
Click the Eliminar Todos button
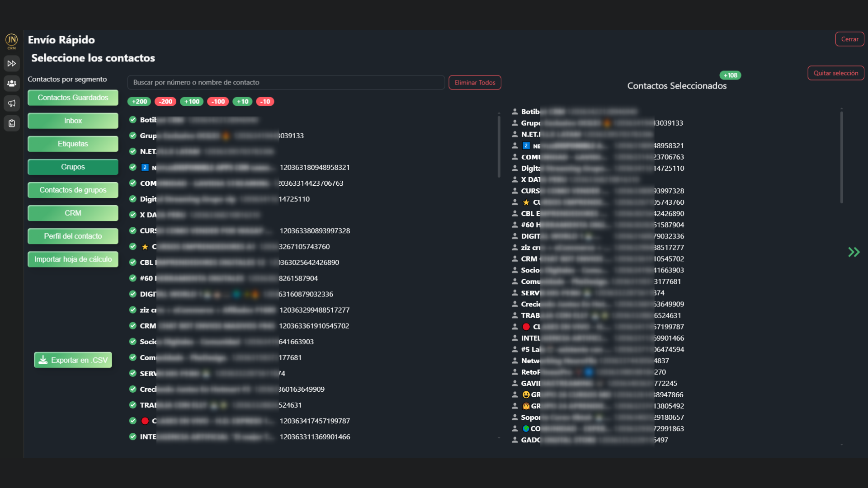pos(475,83)
